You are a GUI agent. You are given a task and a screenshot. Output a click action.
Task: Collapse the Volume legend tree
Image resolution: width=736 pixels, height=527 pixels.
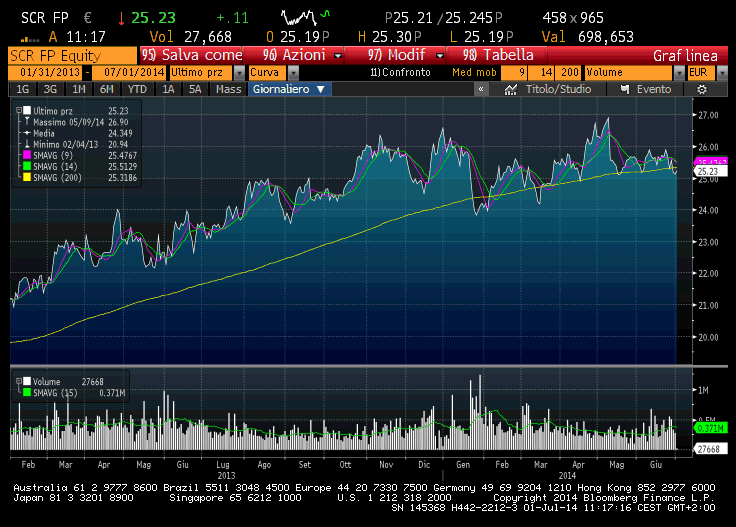17,382
